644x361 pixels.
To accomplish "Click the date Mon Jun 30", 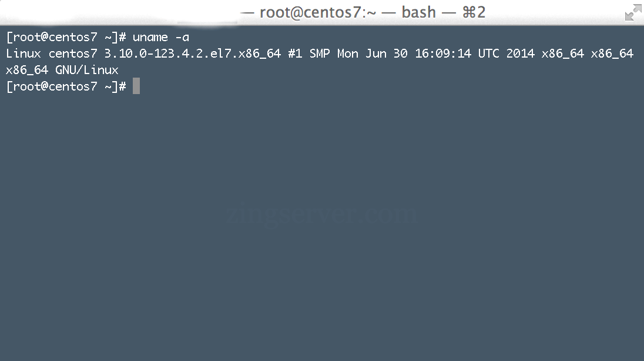I will click(x=372, y=54).
